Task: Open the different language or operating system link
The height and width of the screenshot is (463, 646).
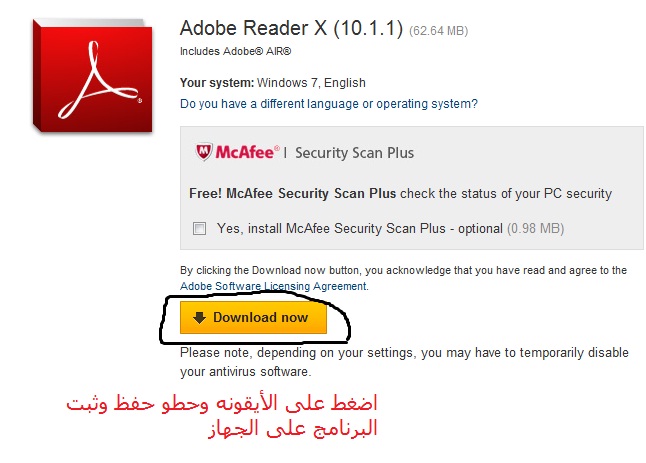Action: coord(329,103)
